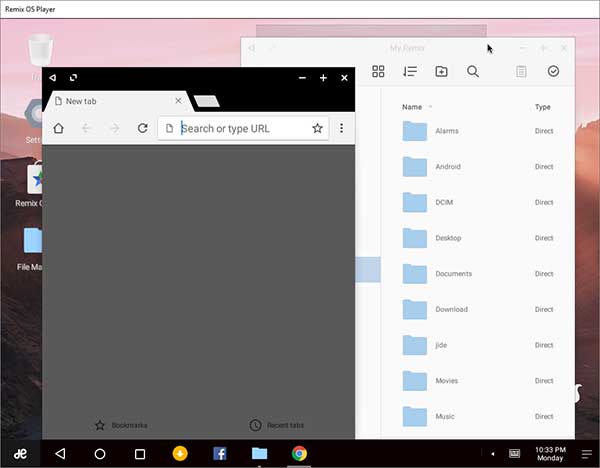
Task: Click the paste clipboard icon in file manager
Action: click(521, 71)
